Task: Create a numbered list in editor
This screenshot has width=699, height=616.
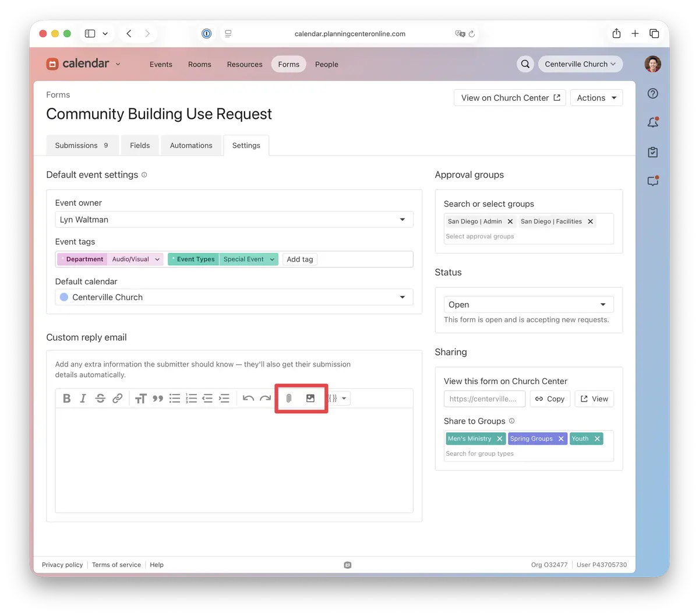Action: pos(191,399)
